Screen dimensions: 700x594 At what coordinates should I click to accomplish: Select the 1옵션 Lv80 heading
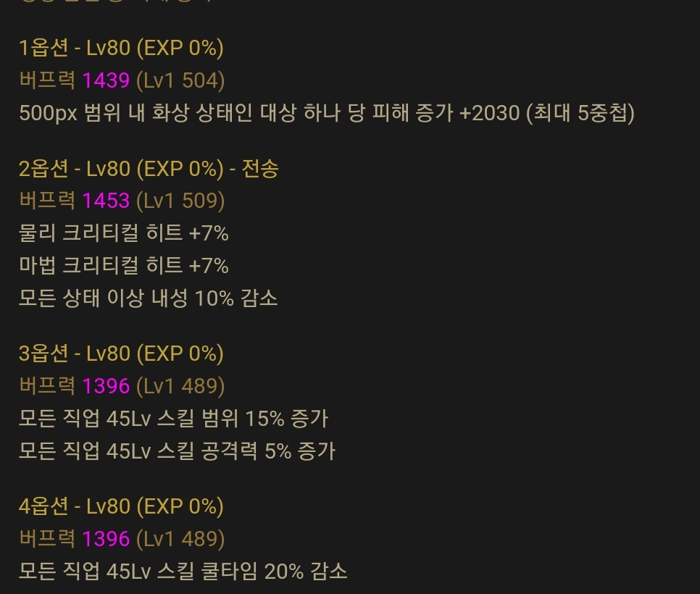point(121,48)
